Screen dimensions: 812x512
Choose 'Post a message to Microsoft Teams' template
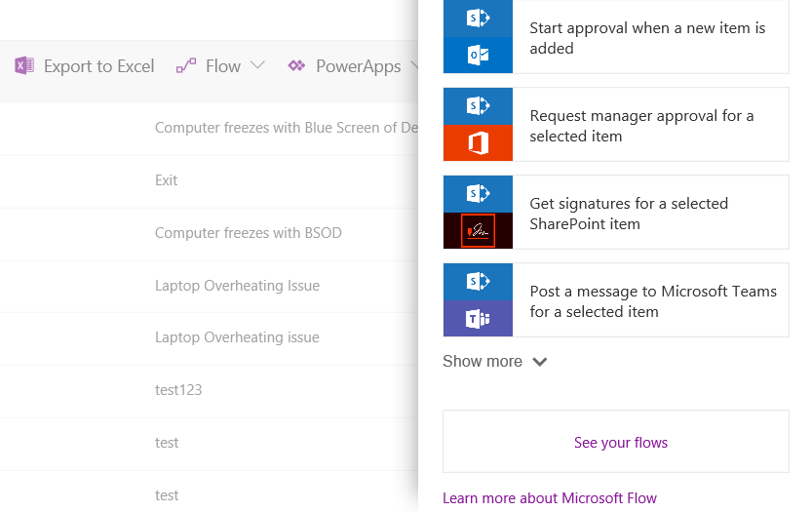point(653,301)
